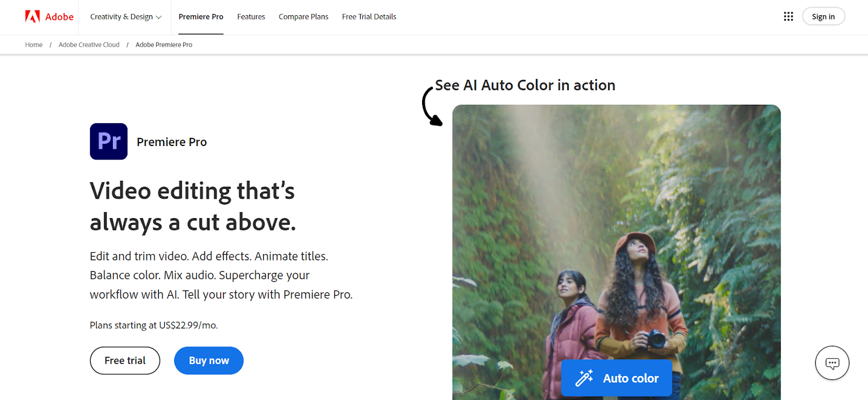The height and width of the screenshot is (400, 868).
Task: Click the Adobe Premiere Pro breadcrumb
Action: coord(164,45)
